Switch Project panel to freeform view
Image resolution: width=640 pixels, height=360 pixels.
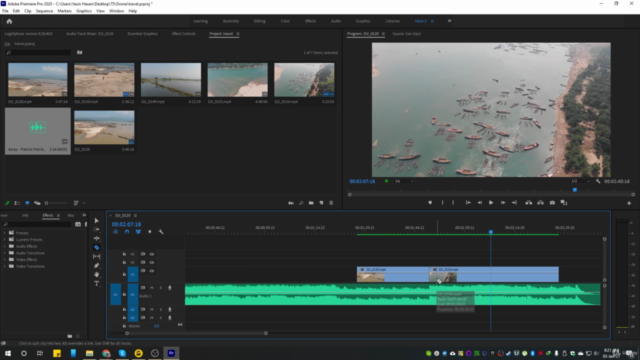[37, 203]
